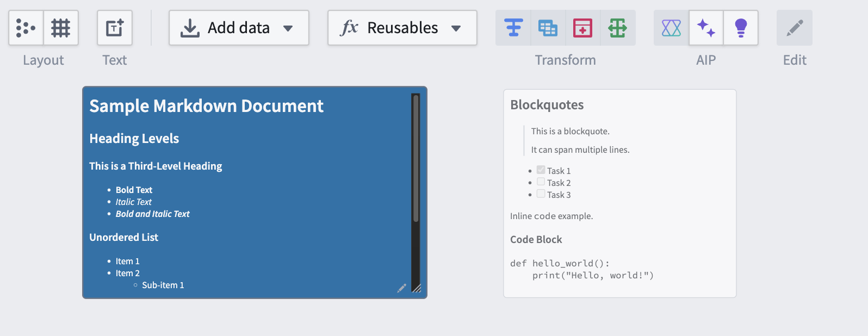Click the scrollbar in the markdown card
868x336 pixels.
416,158
